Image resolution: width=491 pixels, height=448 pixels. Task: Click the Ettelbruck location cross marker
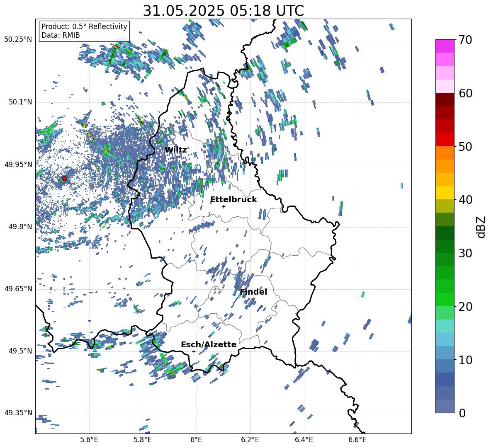[224, 206]
